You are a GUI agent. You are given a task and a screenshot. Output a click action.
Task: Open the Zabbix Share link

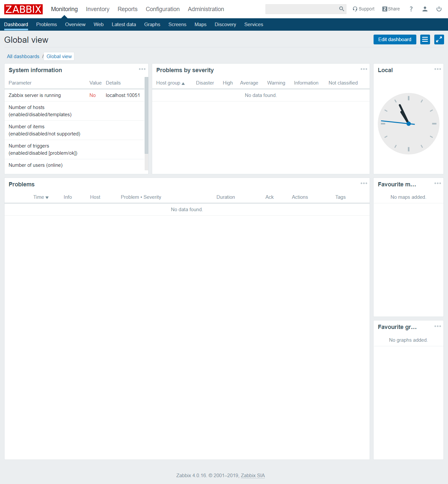coord(391,9)
